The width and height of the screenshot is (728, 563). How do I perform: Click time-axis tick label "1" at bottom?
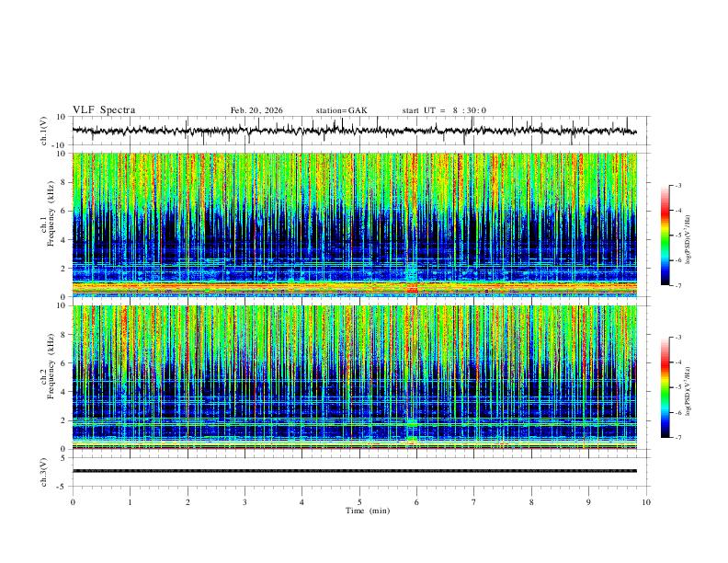pyautogui.click(x=130, y=502)
